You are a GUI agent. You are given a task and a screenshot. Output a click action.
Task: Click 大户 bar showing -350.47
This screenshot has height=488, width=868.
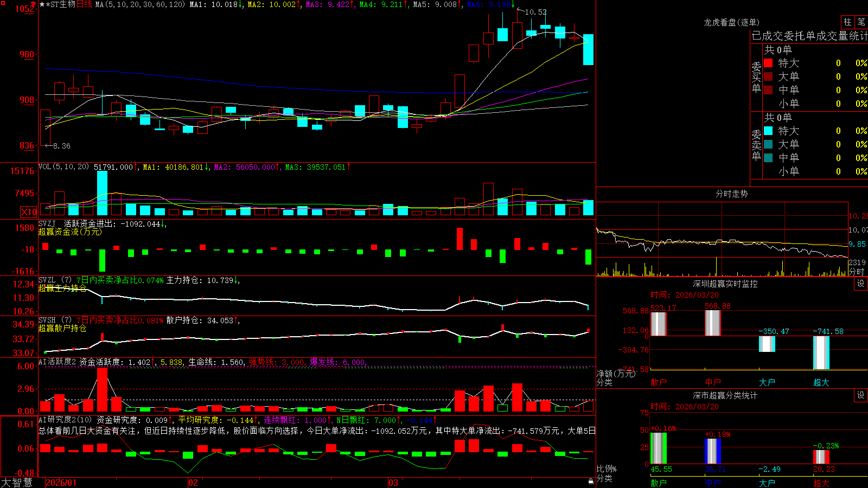(767, 344)
